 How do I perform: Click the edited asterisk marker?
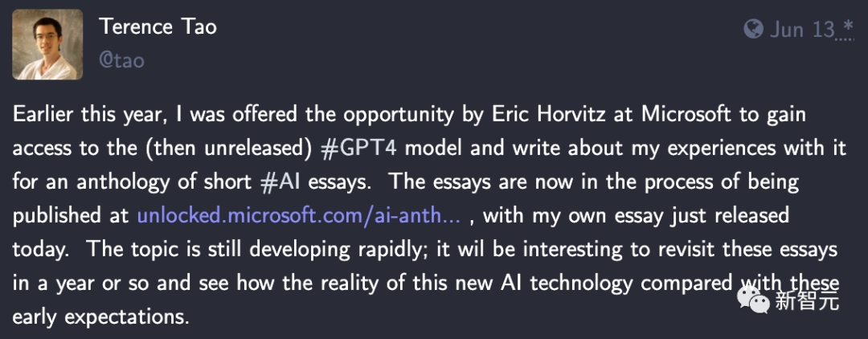pos(846,30)
